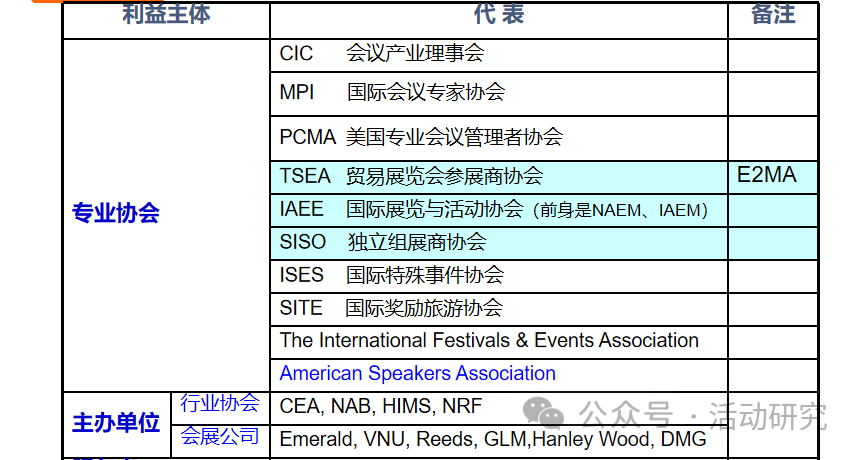The width and height of the screenshot is (861, 460).
Task: Click the "PCMA 美国专业会议管理者协会" cell
Action: pyautogui.click(x=499, y=138)
